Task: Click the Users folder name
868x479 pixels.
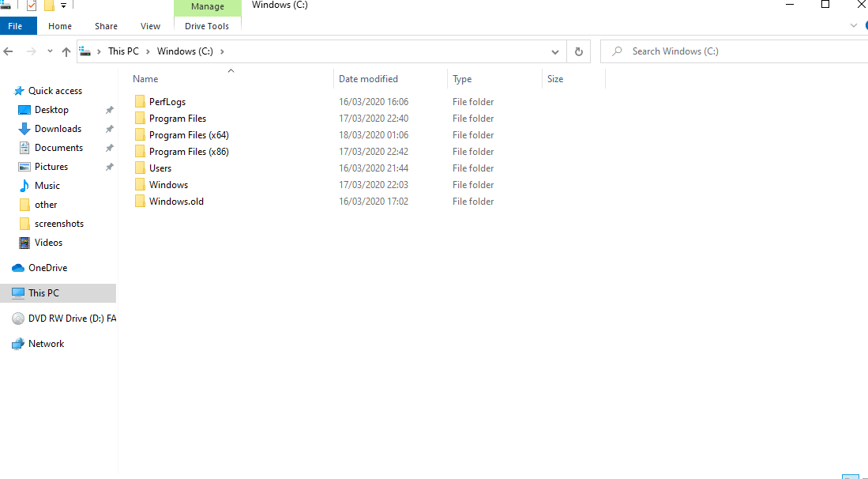Action: tap(160, 168)
